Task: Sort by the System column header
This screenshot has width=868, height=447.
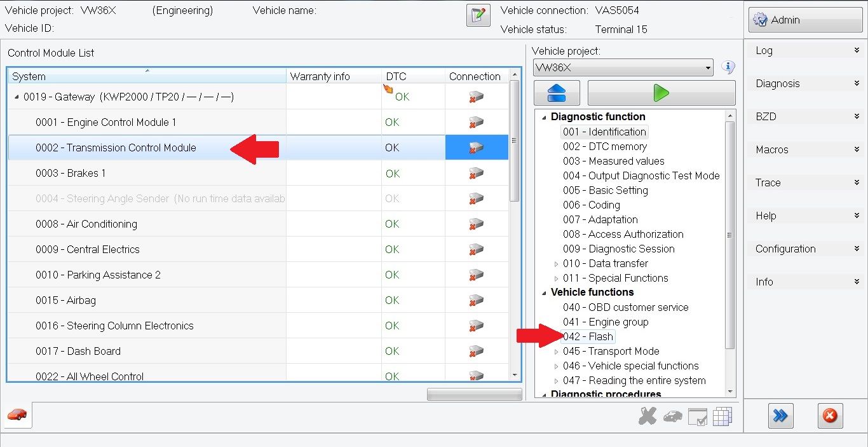Action: point(146,76)
